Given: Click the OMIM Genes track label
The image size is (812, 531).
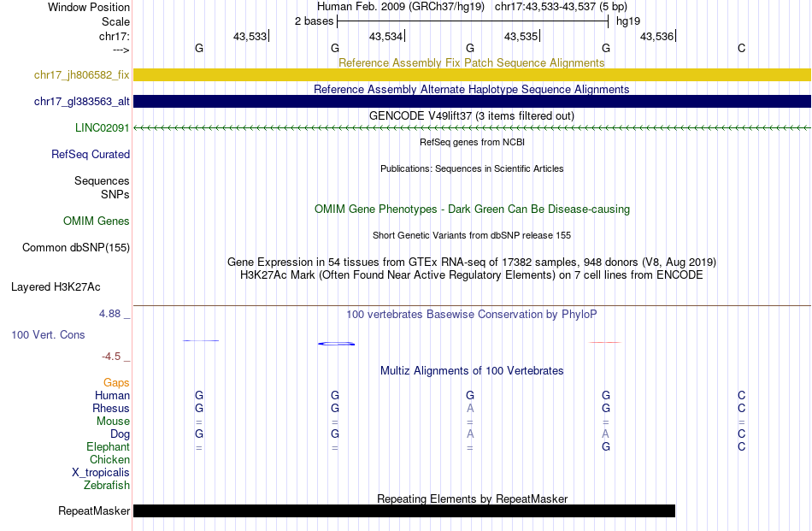Looking at the screenshot, I should (x=97, y=221).
